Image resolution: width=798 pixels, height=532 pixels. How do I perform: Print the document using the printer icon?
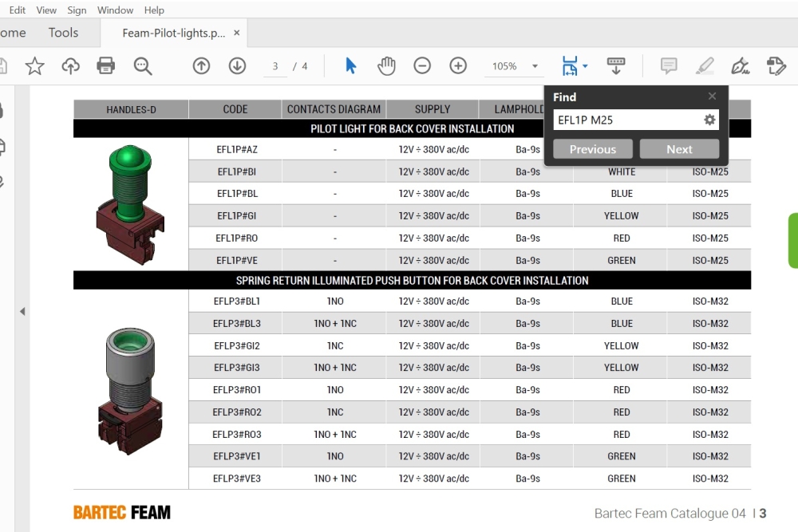106,66
